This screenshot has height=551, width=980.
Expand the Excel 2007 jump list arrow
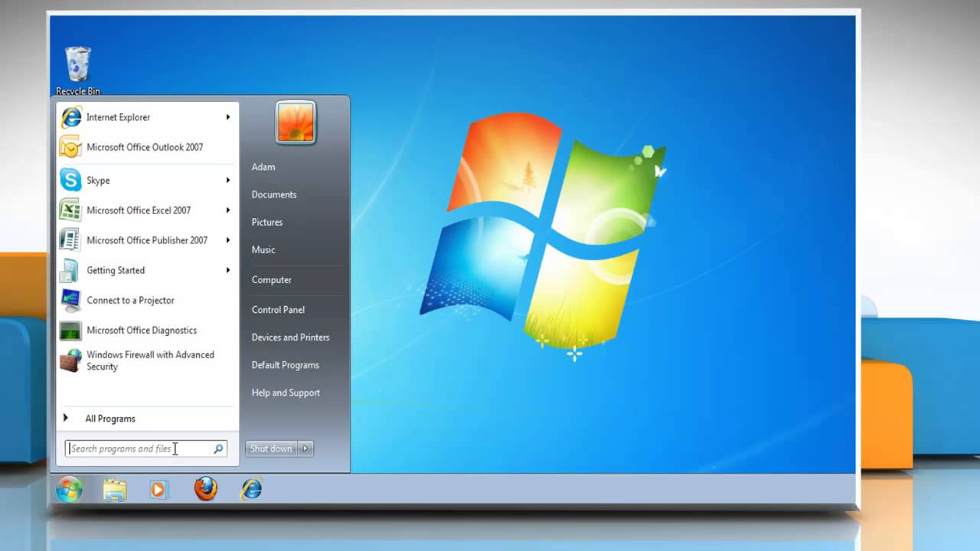pos(228,210)
